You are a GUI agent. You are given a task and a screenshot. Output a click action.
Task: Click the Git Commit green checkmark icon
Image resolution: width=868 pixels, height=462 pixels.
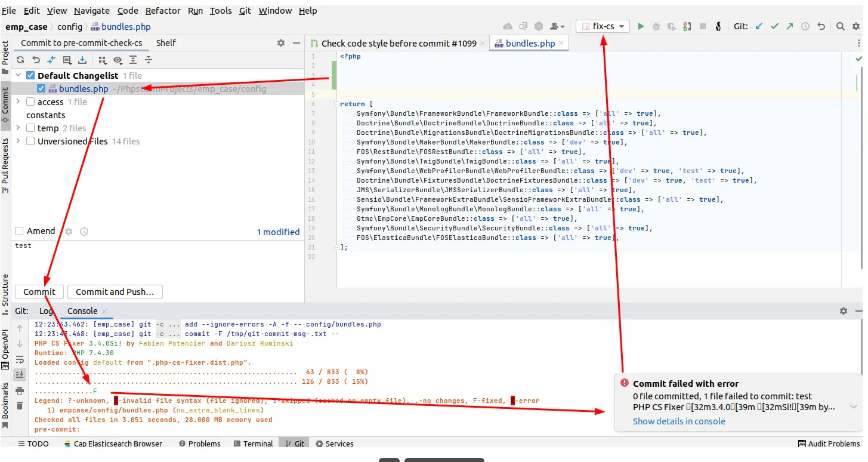coord(774,26)
